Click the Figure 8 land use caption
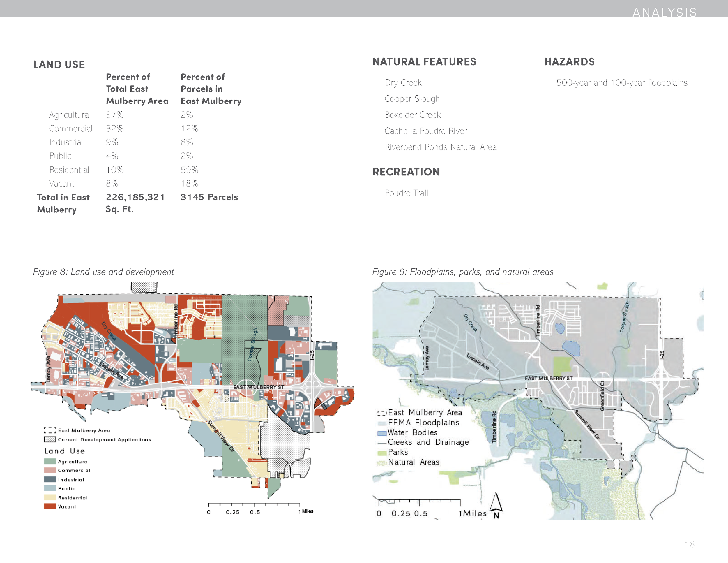This screenshot has height=563, width=728. 103,272
